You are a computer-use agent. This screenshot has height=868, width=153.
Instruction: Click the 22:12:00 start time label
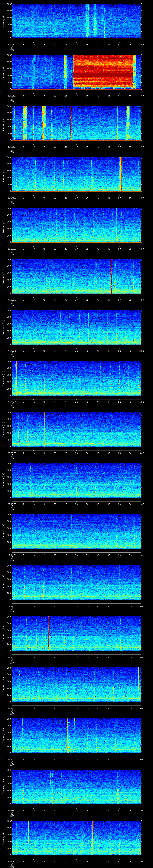(12, 606)
